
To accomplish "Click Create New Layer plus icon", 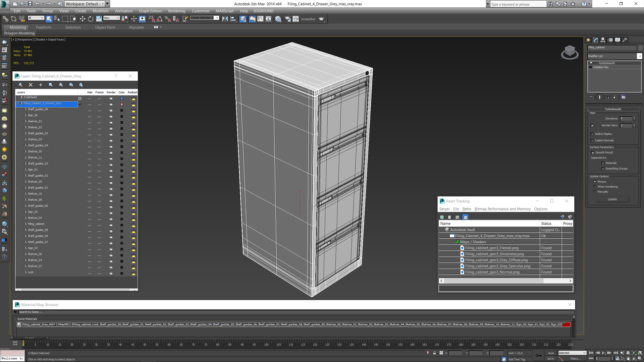I will point(41,85).
